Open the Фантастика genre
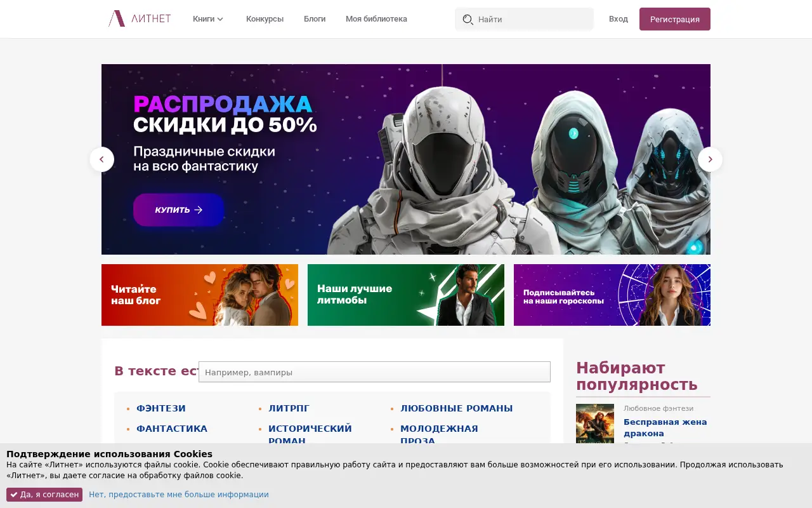Viewport: 812px width, 508px height. [x=172, y=429]
